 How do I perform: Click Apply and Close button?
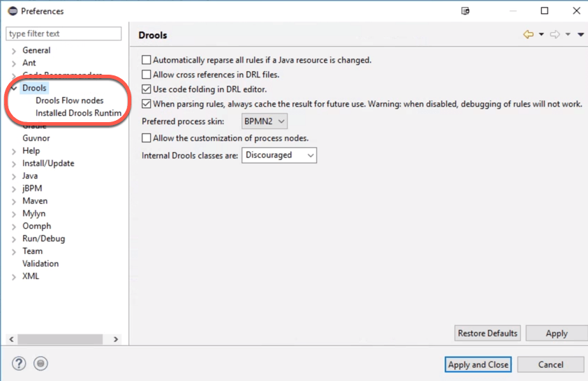coord(478,364)
